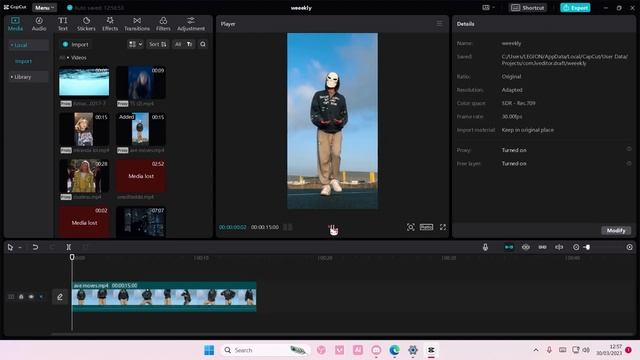Screen dimensions: 640x360
Task: Open the Audio tab
Action: 39,24
